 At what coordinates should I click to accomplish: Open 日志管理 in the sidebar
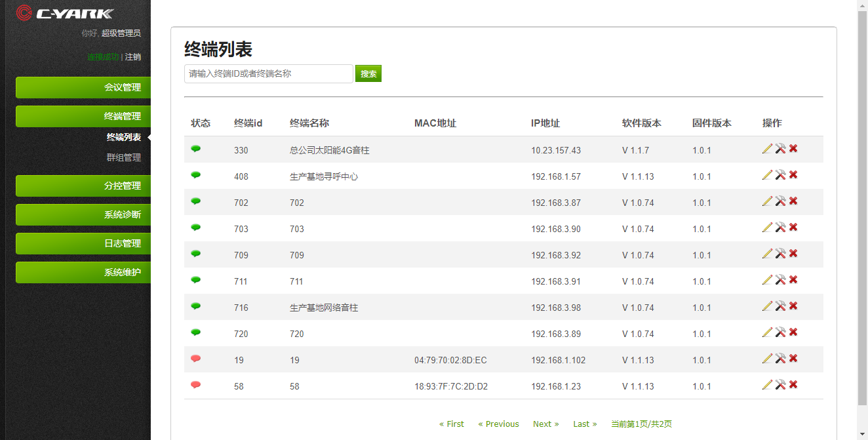(x=83, y=243)
